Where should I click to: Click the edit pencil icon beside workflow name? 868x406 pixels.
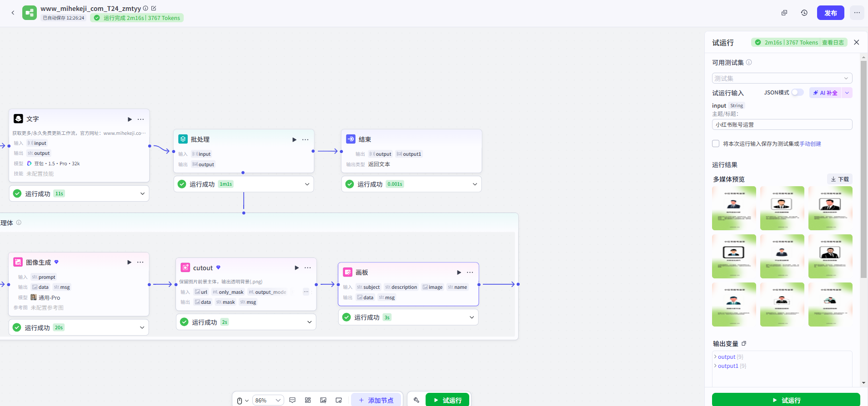(154, 8)
